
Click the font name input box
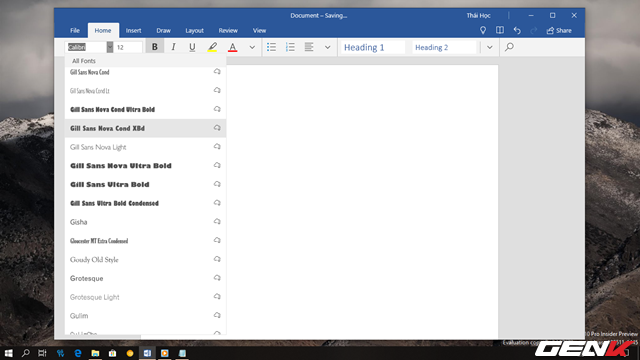click(x=86, y=47)
